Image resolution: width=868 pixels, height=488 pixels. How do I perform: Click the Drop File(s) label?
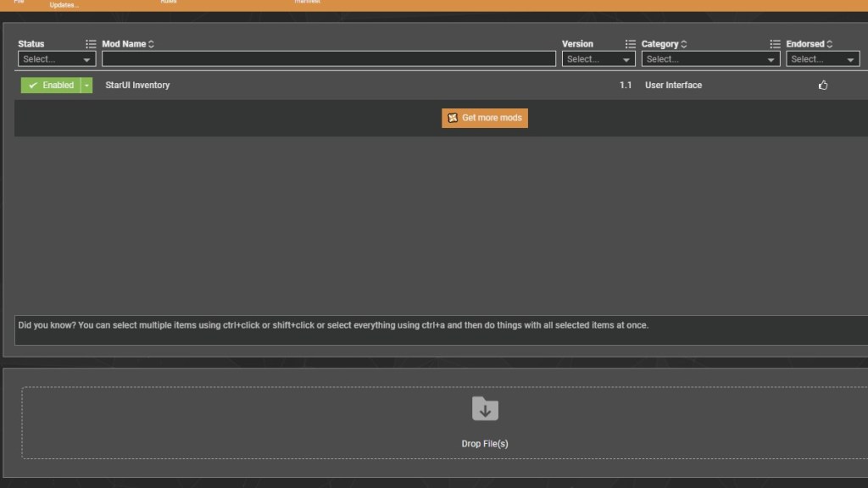tap(485, 444)
